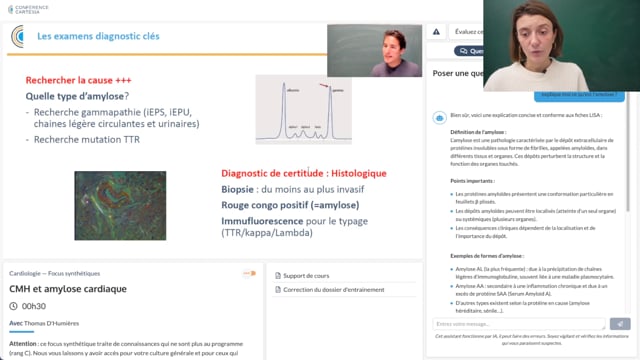Image resolution: width=640 pixels, height=360 pixels.
Task: Click the 'Rechercher la cause +++' slide text
Action: click(78, 80)
